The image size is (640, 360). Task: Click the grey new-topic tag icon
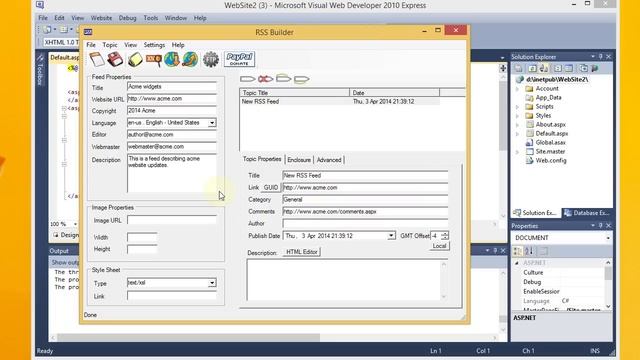coord(247,79)
